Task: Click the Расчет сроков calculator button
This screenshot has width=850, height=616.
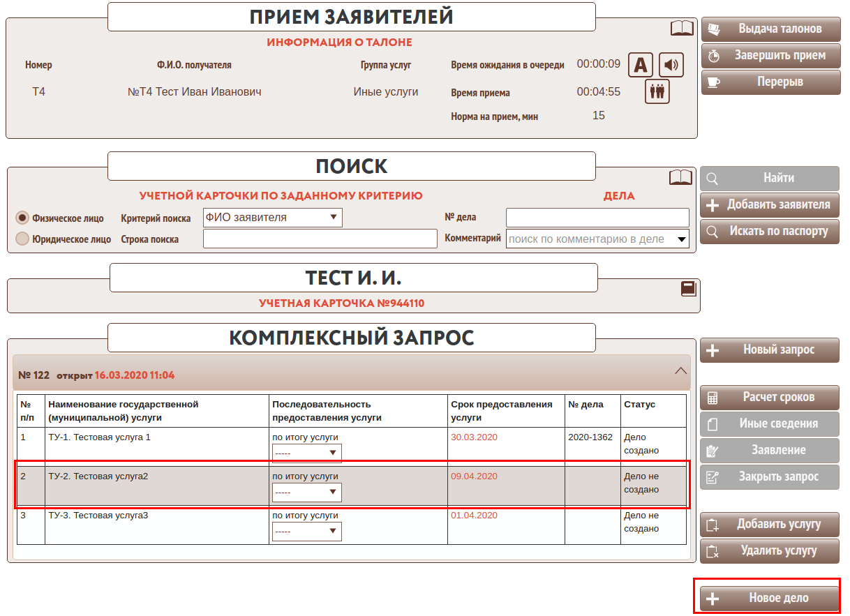Action: [770, 397]
